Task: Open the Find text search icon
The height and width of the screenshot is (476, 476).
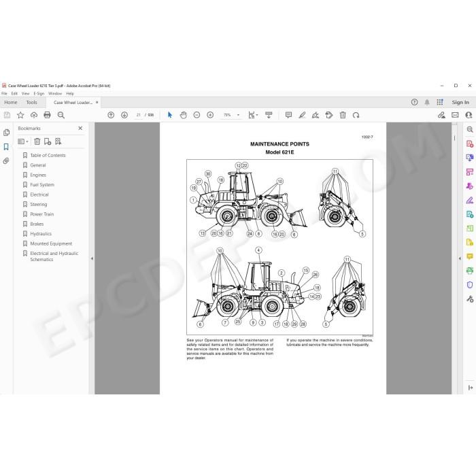Action: coord(61,115)
